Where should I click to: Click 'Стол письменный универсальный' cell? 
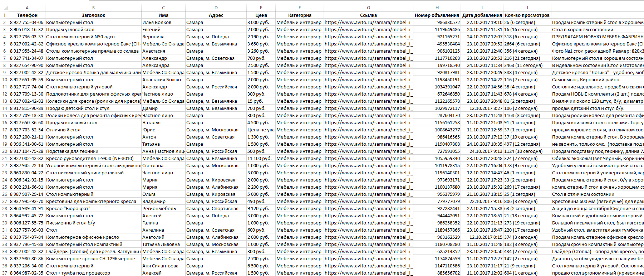coord(93,173)
